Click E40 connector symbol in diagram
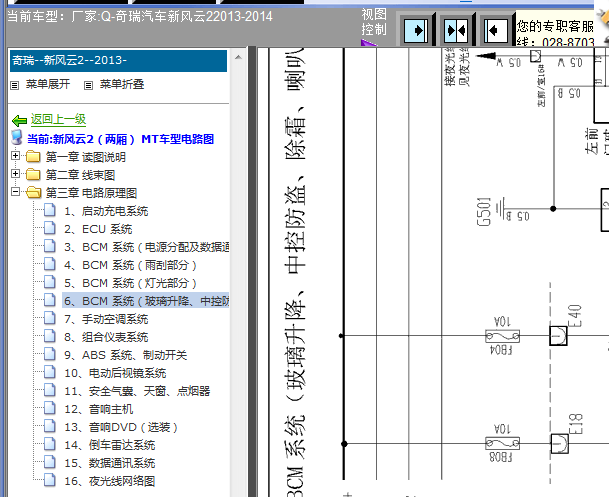Viewport: 609px width, 497px height. pyautogui.click(x=558, y=336)
